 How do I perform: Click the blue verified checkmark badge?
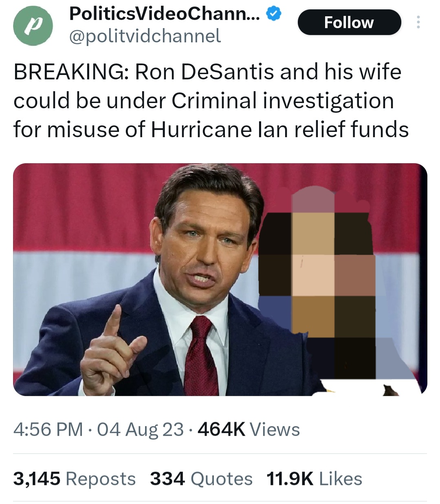(273, 14)
